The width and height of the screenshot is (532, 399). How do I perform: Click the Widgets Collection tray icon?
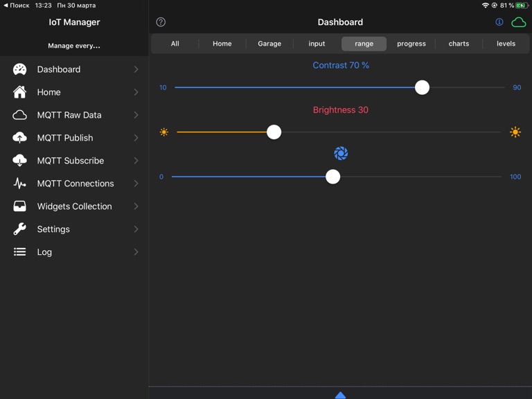pyautogui.click(x=19, y=206)
